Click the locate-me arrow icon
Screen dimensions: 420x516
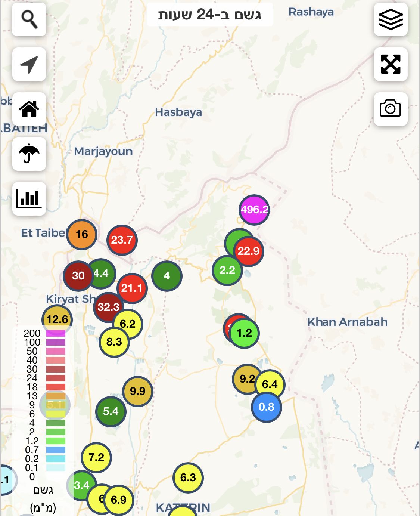click(x=29, y=64)
